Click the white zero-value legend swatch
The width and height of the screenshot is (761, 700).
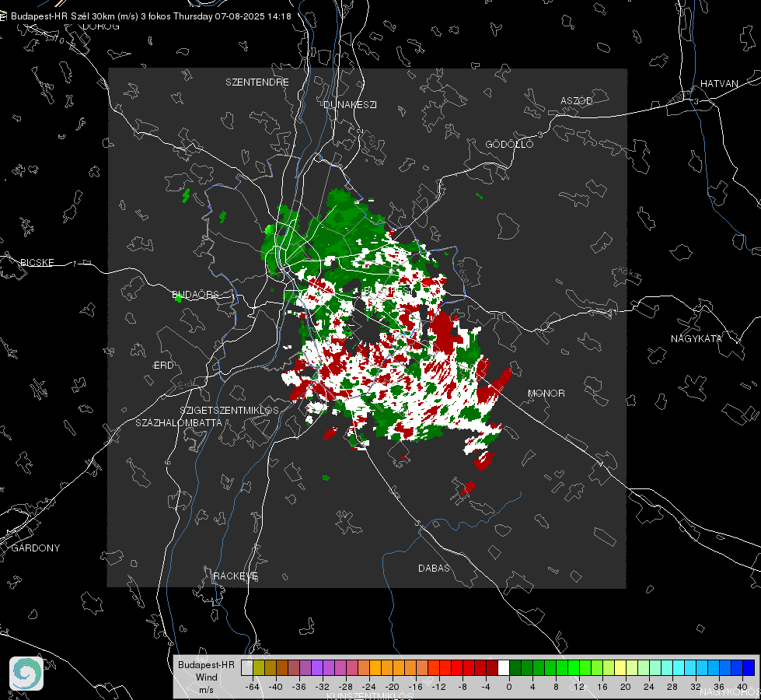point(504,668)
